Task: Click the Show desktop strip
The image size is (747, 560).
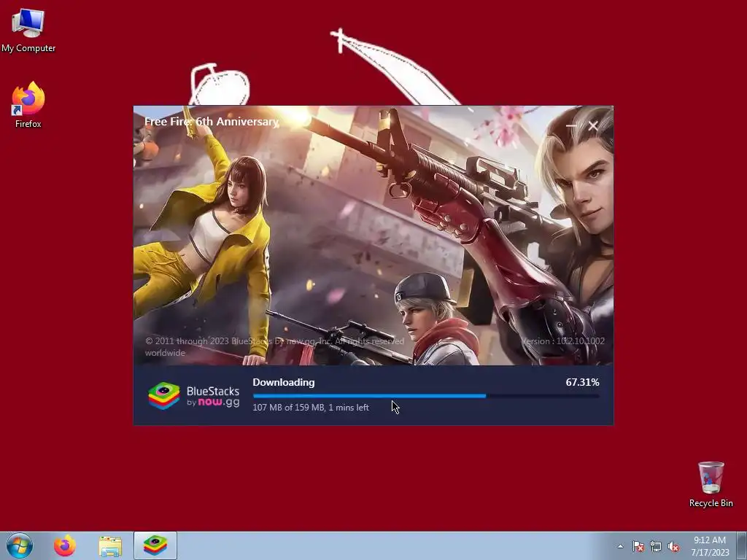Action: click(742, 545)
